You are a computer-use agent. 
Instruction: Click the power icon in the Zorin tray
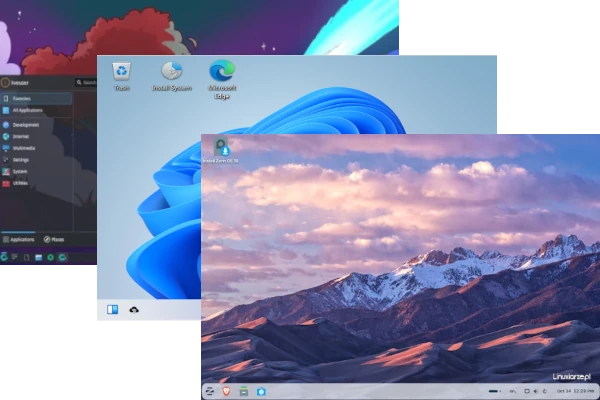click(x=545, y=391)
